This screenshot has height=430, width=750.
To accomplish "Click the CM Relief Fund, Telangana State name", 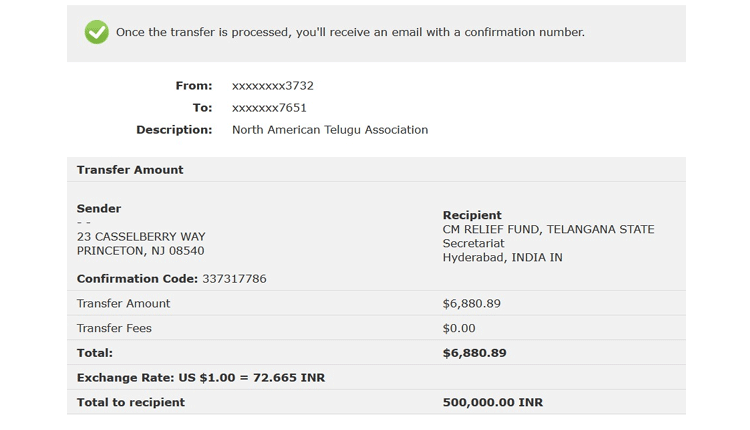I will 548,229.
